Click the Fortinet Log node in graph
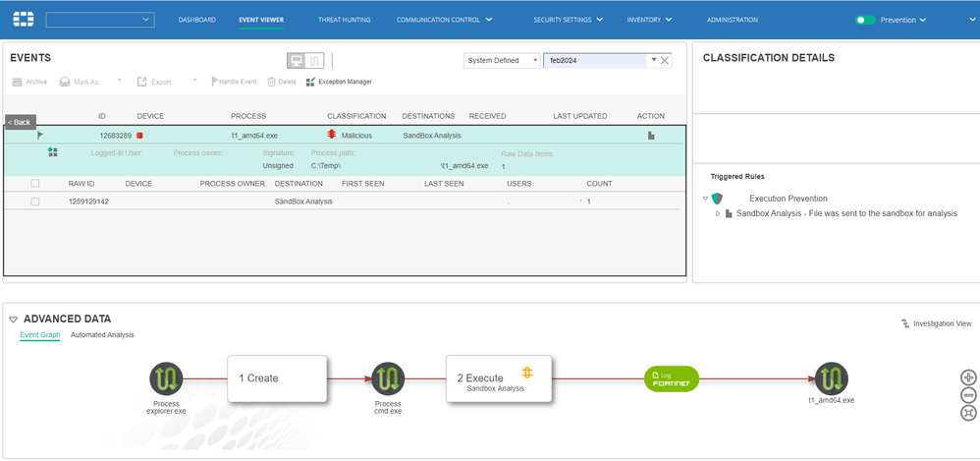980x461 pixels. pos(673,379)
